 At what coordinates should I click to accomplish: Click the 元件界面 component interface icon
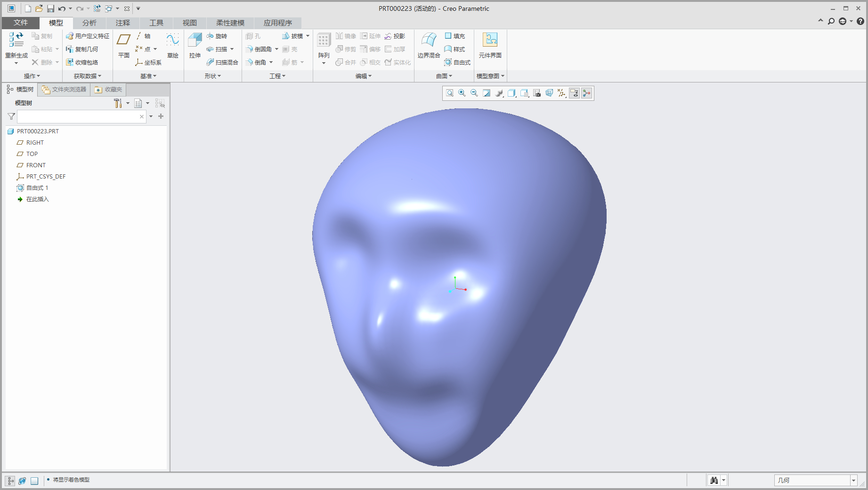pos(490,41)
